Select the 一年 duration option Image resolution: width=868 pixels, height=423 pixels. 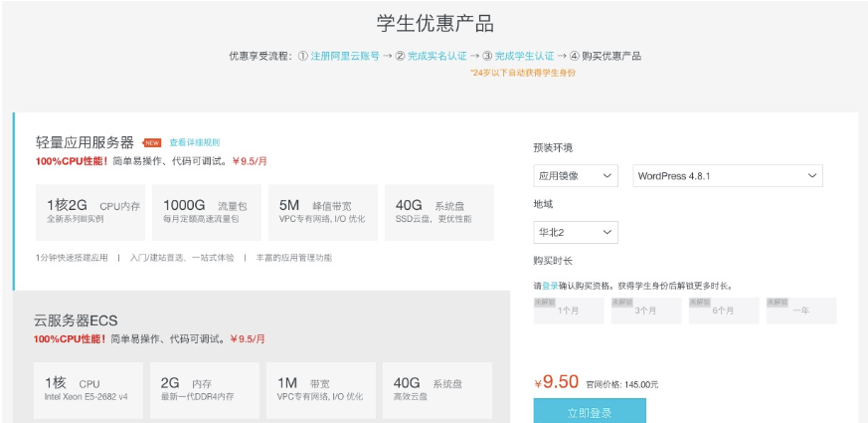pos(801,311)
